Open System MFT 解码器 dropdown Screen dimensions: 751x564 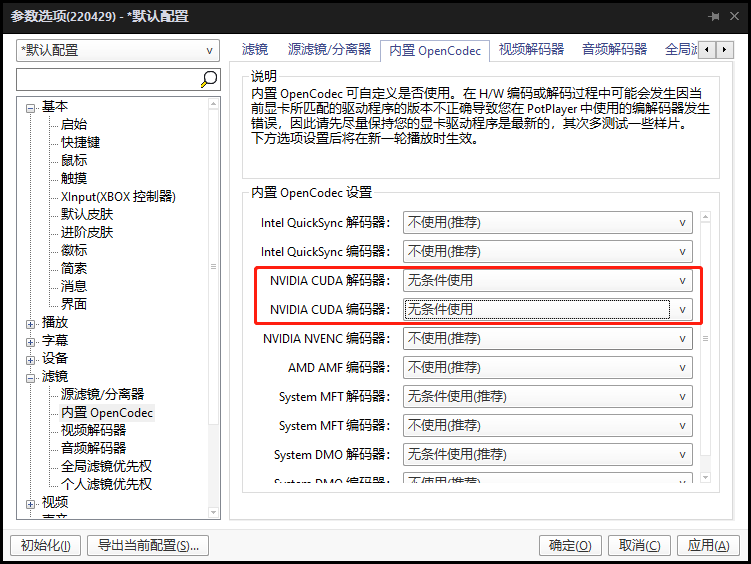coord(547,396)
